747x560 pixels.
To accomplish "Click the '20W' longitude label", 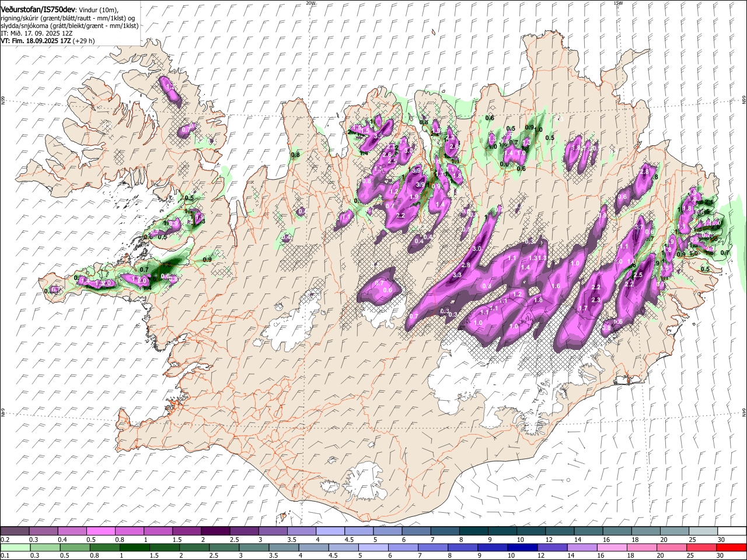I will click(310, 3).
